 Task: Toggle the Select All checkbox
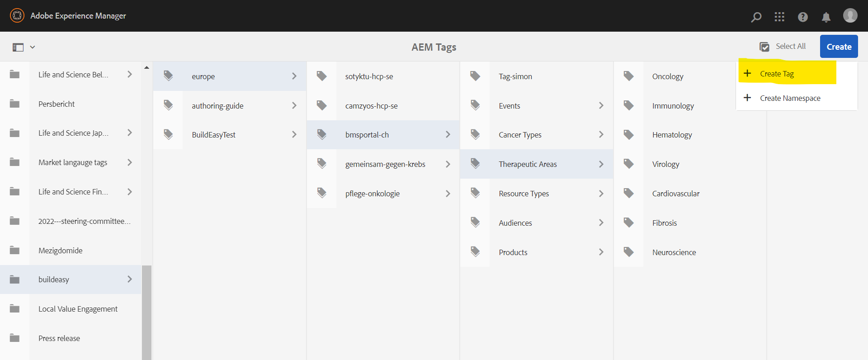tap(764, 47)
